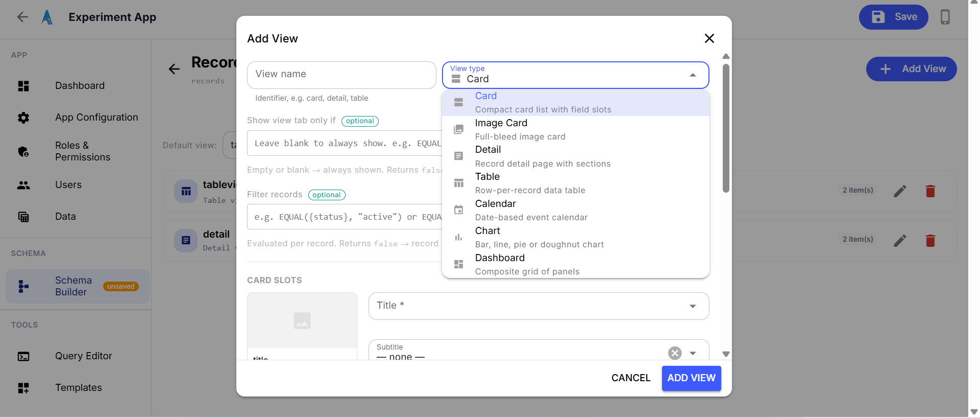Image resolution: width=980 pixels, height=418 pixels.
Task: Click the detail view list icon
Action: (186, 240)
